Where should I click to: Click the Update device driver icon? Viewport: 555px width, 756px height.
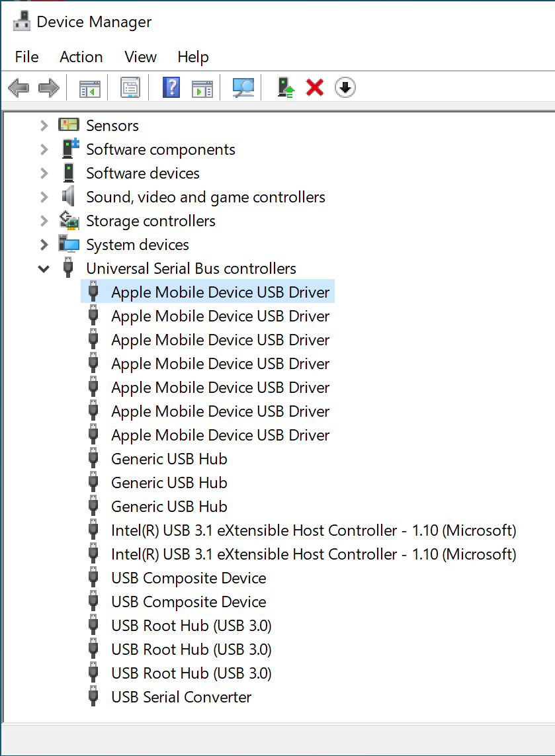[286, 87]
